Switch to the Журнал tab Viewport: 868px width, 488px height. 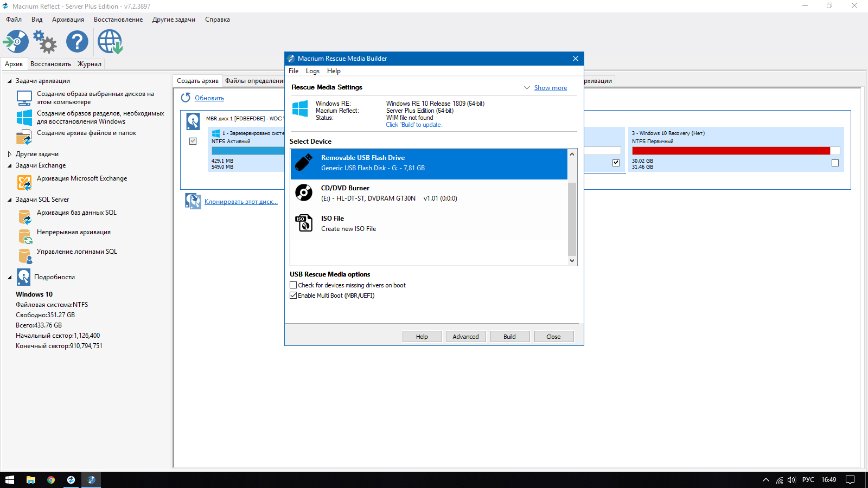pyautogui.click(x=90, y=64)
